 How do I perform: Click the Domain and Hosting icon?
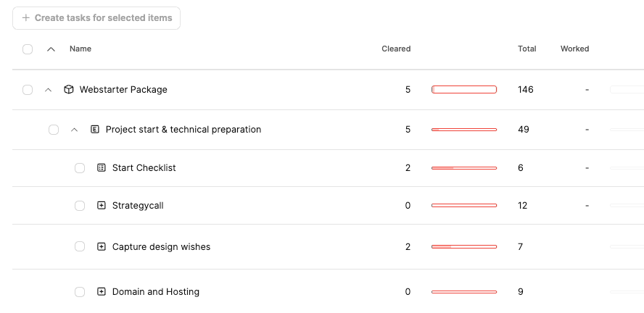pyautogui.click(x=102, y=292)
